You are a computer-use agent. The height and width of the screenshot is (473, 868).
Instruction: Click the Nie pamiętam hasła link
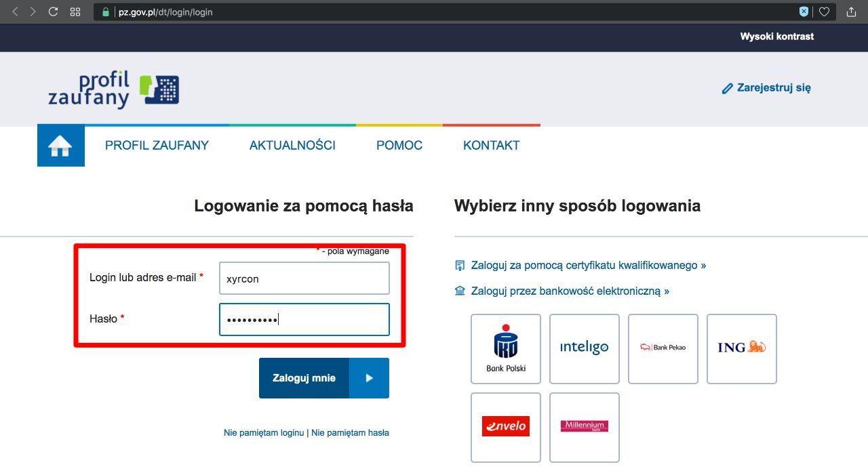(x=350, y=432)
